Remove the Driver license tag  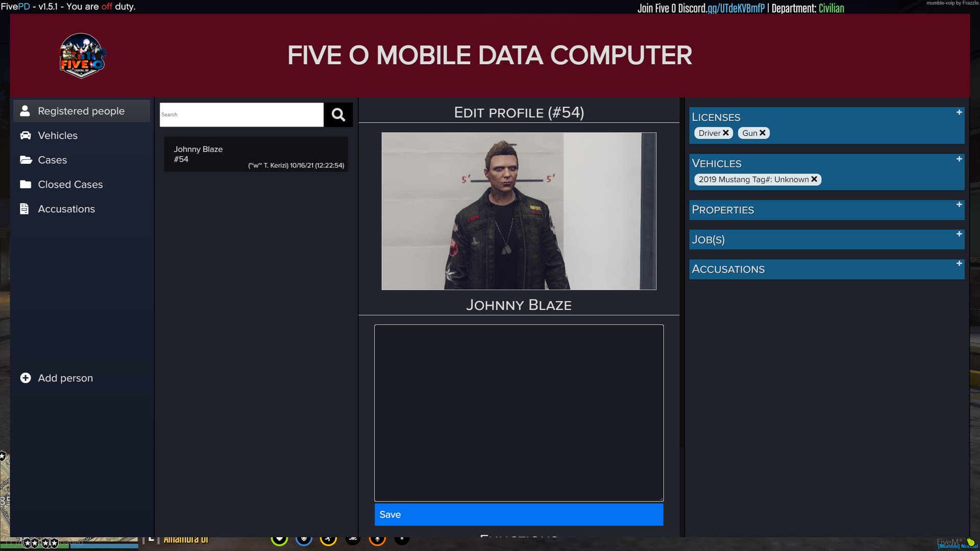[726, 133]
